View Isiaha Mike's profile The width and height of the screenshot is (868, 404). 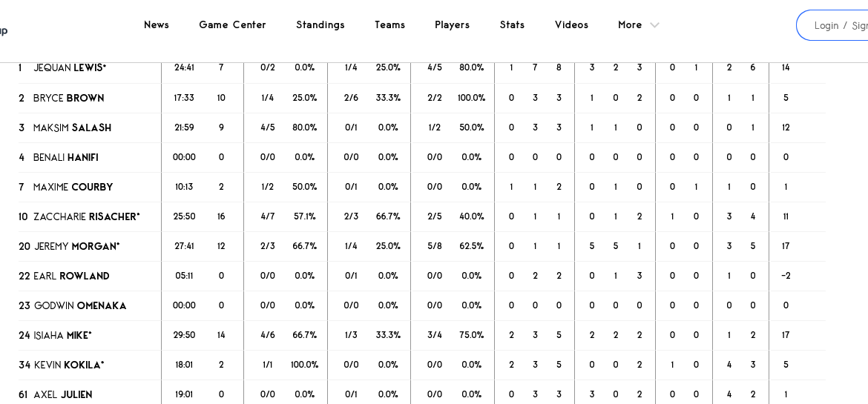tap(62, 335)
